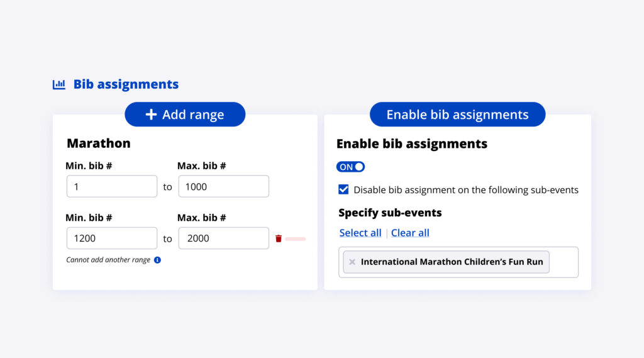The height and width of the screenshot is (358, 644).
Task: Remove the Children's Fun Run tag with X
Action: click(352, 262)
